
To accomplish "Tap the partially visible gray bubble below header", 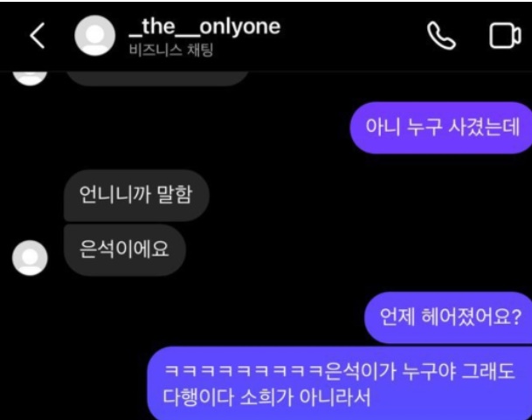I will pyautogui.click(x=157, y=78).
